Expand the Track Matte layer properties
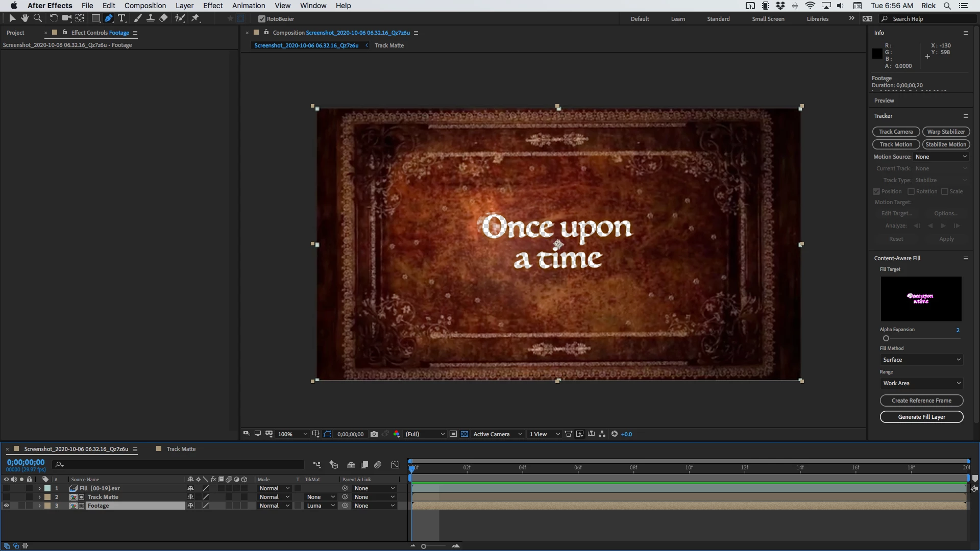The height and width of the screenshot is (551, 980). 39,497
